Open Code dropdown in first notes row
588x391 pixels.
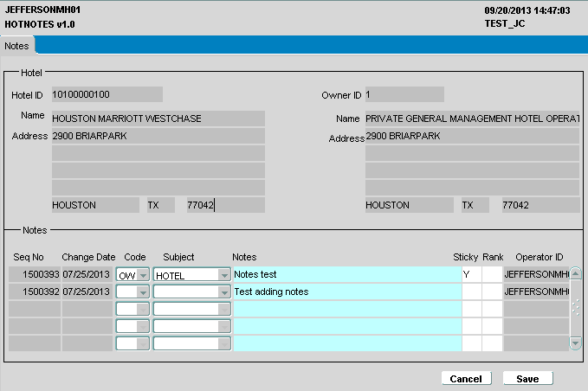point(143,275)
